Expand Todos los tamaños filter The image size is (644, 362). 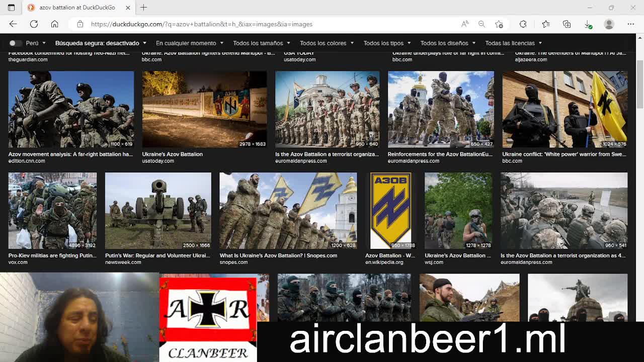pos(262,43)
